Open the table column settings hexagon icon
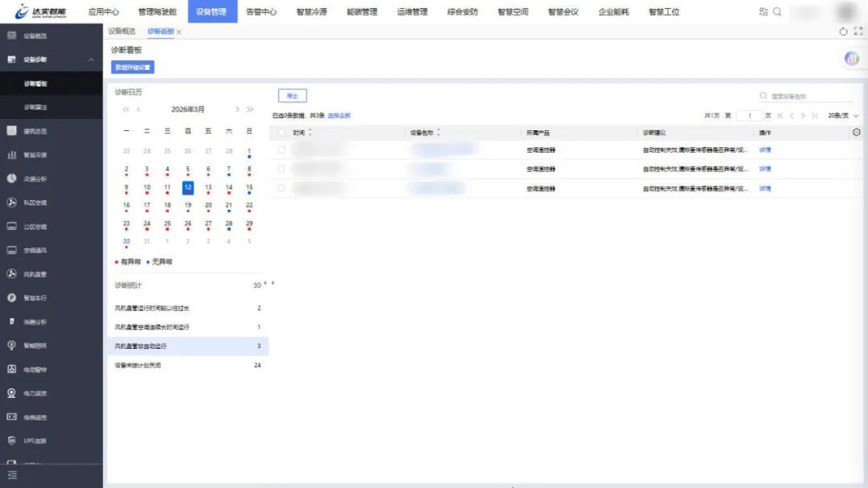The height and width of the screenshot is (488, 868). coord(856,133)
